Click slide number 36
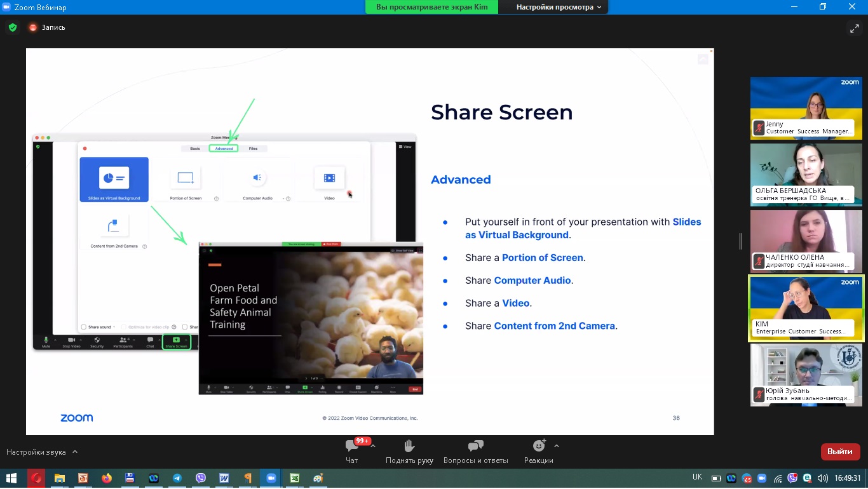868x489 pixels. (x=676, y=418)
